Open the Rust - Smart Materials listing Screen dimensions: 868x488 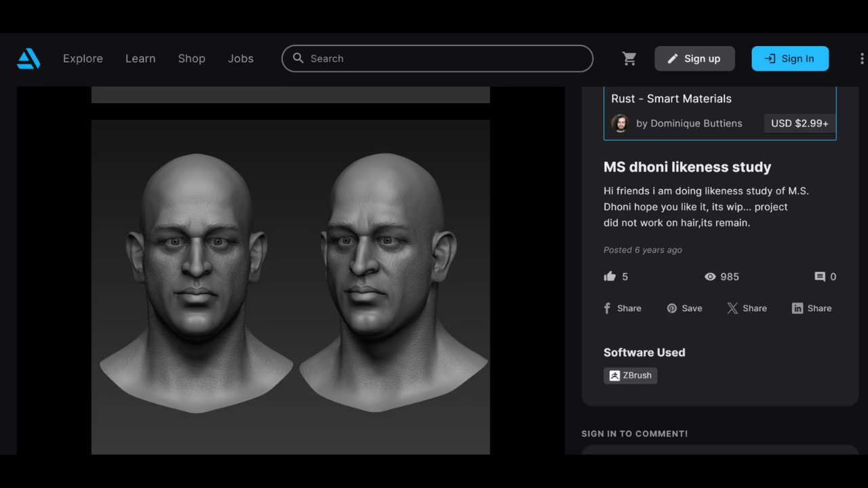[671, 99]
